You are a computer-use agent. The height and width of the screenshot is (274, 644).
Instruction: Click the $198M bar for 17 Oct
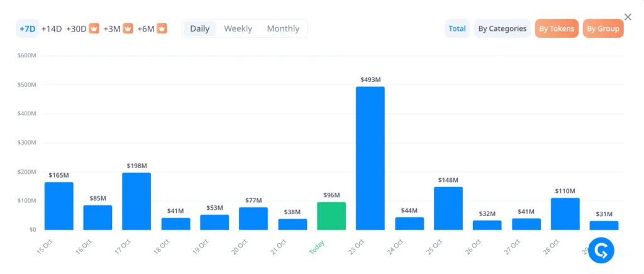[x=136, y=201]
